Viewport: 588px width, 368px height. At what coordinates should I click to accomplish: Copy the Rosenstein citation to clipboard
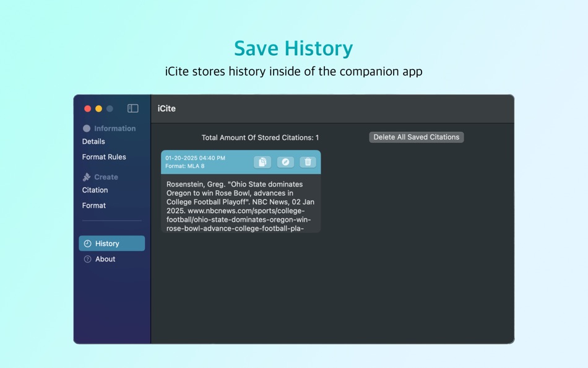(262, 162)
